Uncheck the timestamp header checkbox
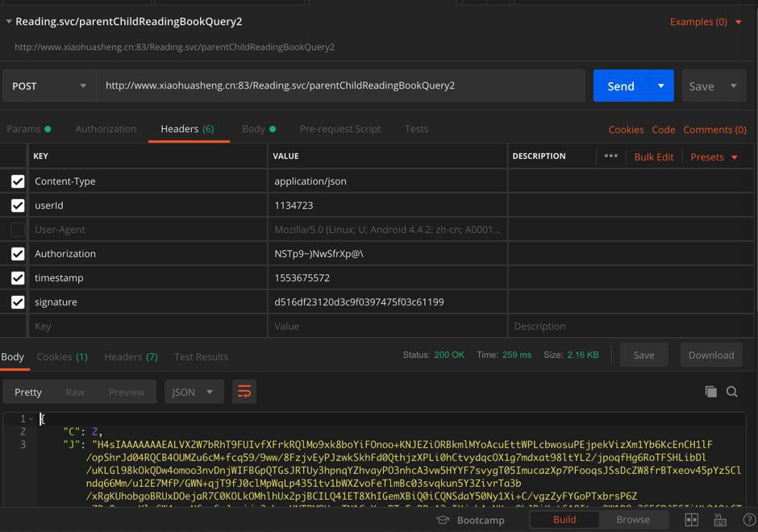 (x=18, y=278)
